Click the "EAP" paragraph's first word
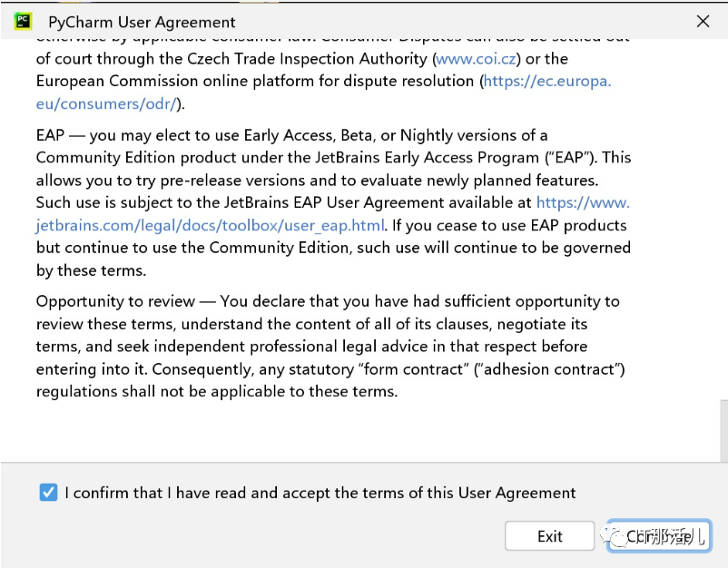 49,134
